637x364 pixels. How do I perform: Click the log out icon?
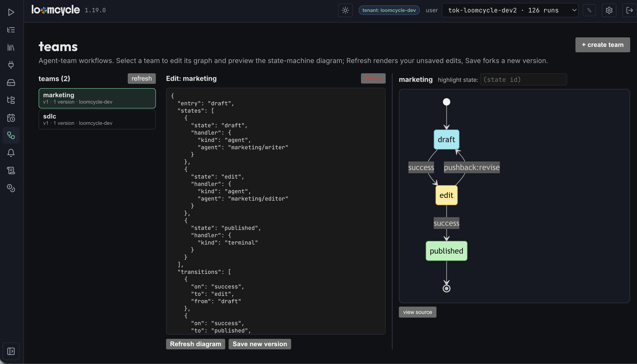629,10
